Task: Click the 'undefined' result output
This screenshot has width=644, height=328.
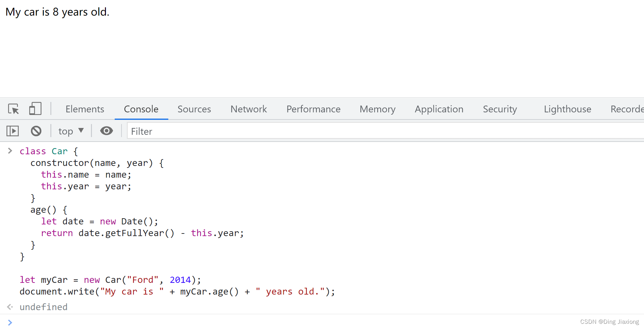Action: tap(44, 307)
